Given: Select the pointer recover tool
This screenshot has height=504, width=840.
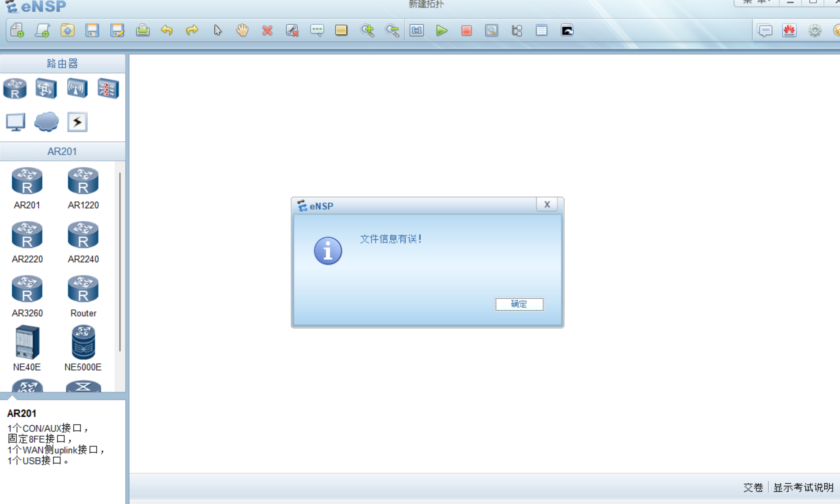Looking at the screenshot, I should coord(217,31).
